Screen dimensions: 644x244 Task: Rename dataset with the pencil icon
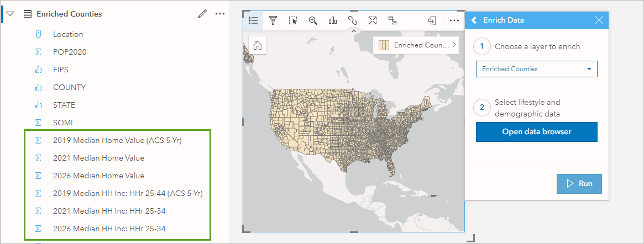click(x=202, y=14)
